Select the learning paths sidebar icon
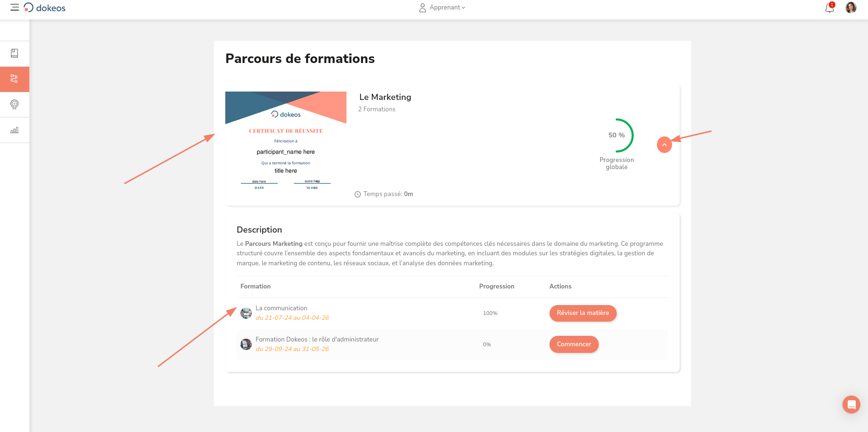The width and height of the screenshot is (868, 432). coord(15,79)
